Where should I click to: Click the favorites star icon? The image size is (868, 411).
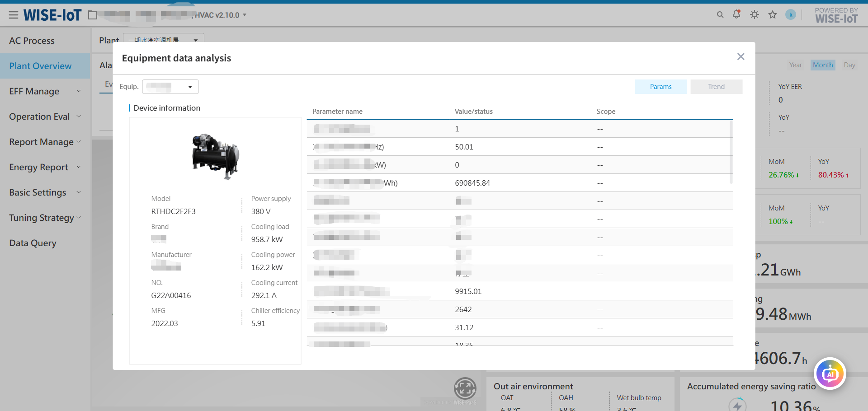(773, 14)
